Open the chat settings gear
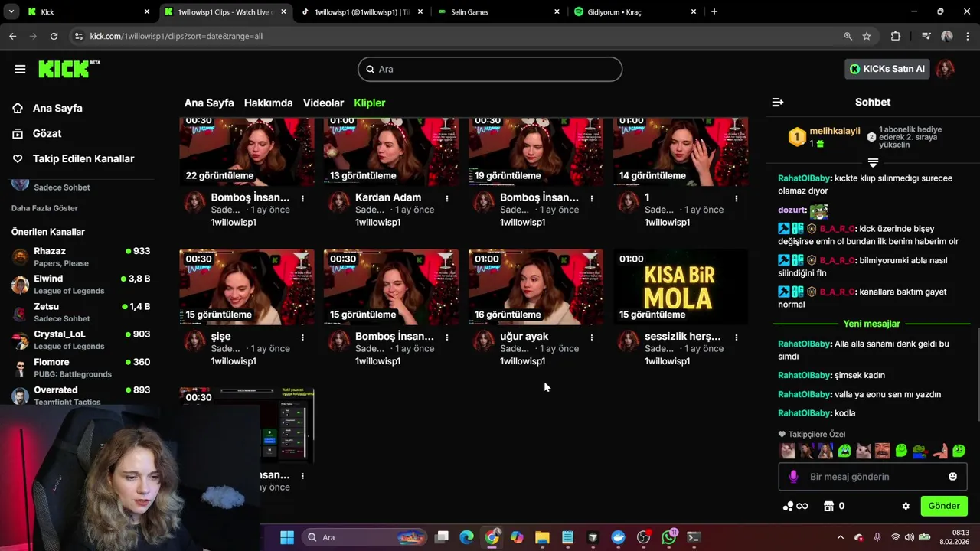 point(906,506)
